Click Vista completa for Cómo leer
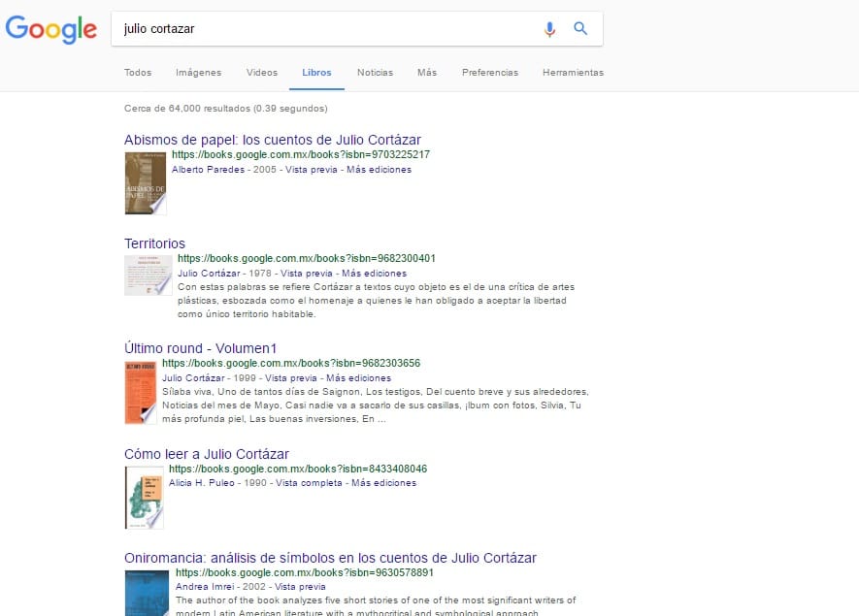859x616 pixels. [x=309, y=483]
